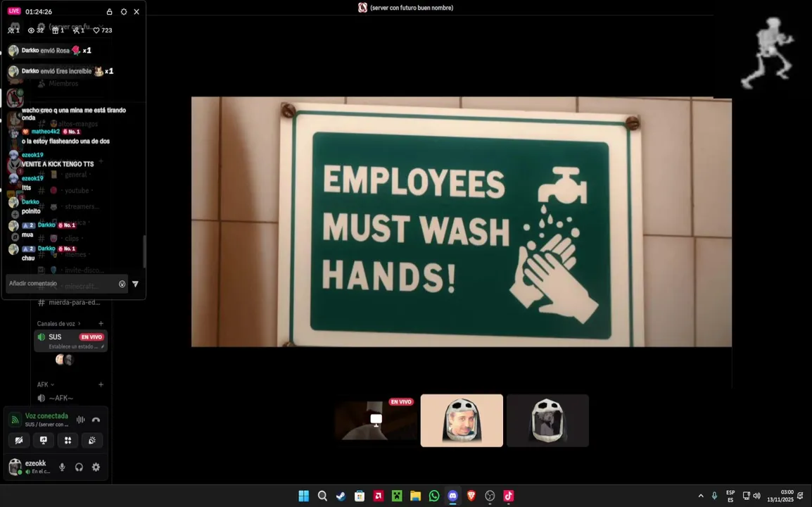Mute the microphone next to ezeokk
Viewport: 812px width, 507px height.
(x=62, y=467)
